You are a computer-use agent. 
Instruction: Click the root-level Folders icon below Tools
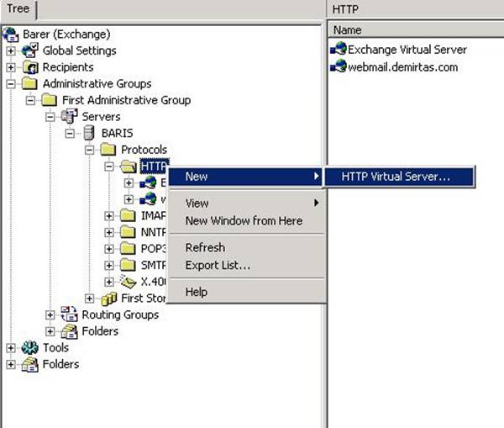[30, 364]
